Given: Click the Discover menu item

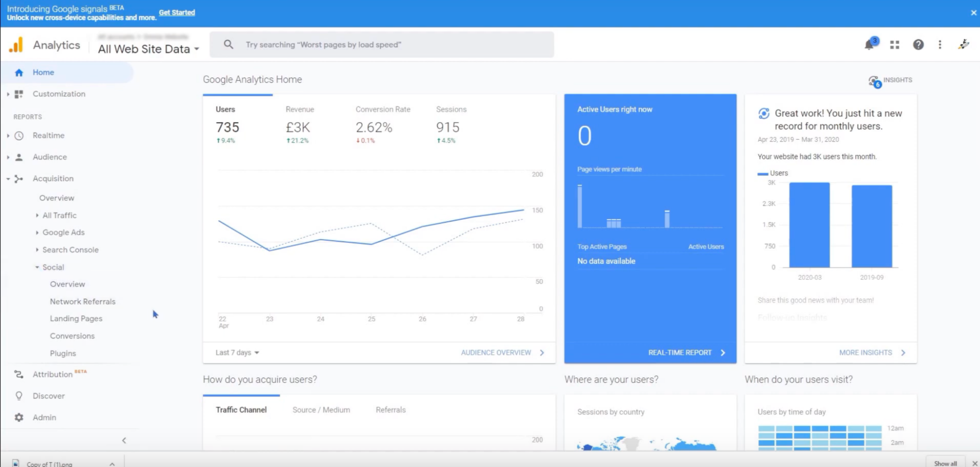Looking at the screenshot, I should 49,396.
